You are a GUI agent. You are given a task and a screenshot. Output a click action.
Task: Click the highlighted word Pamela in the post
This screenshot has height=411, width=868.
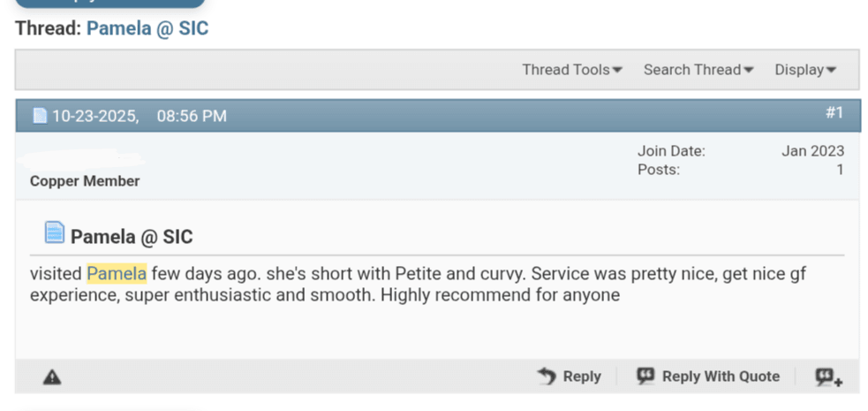tap(117, 274)
